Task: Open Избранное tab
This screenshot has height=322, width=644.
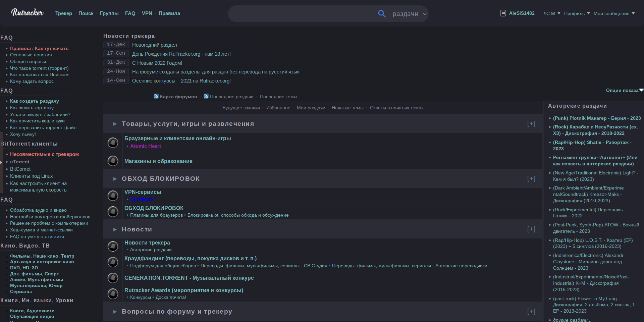Action: [x=278, y=108]
